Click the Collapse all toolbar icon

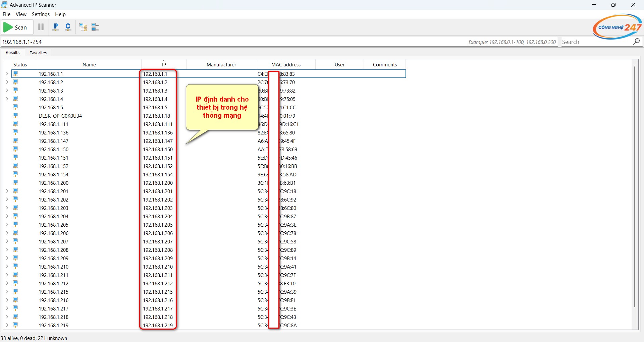pyautogui.click(x=96, y=27)
